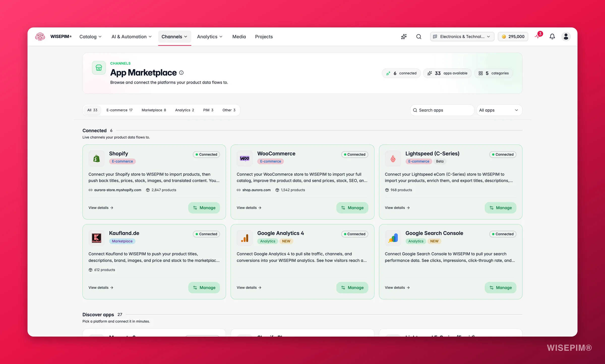Click the plug icon in 6 connected pill
This screenshot has height=364, width=605.
(x=388, y=73)
